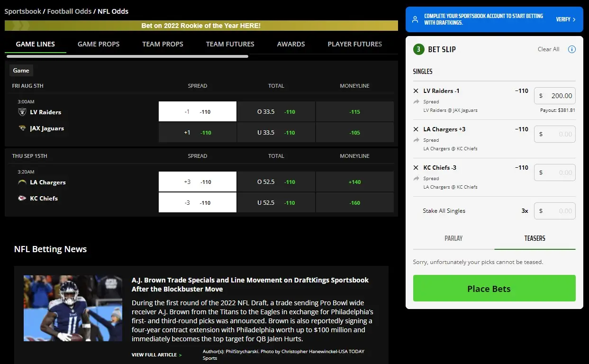
Task: Click the LV Raiders team name
Action: (45, 112)
